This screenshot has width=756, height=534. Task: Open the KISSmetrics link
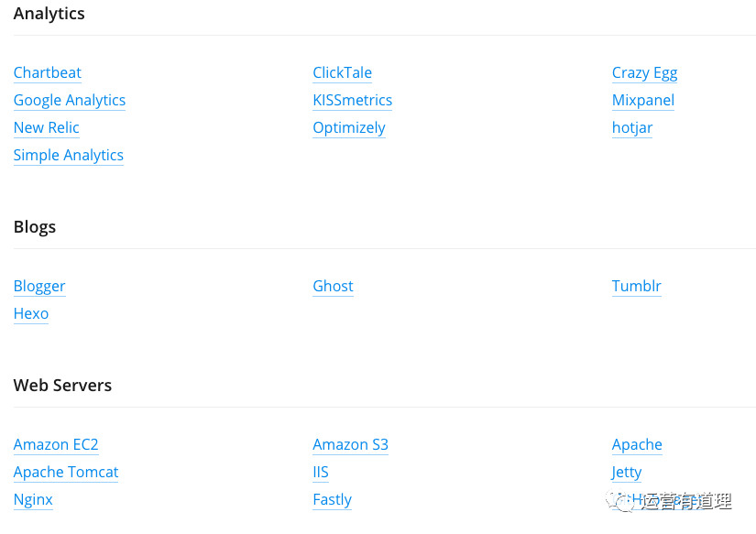352,101
